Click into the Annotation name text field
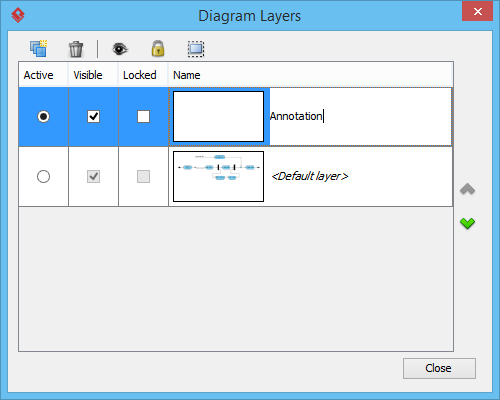 360,117
